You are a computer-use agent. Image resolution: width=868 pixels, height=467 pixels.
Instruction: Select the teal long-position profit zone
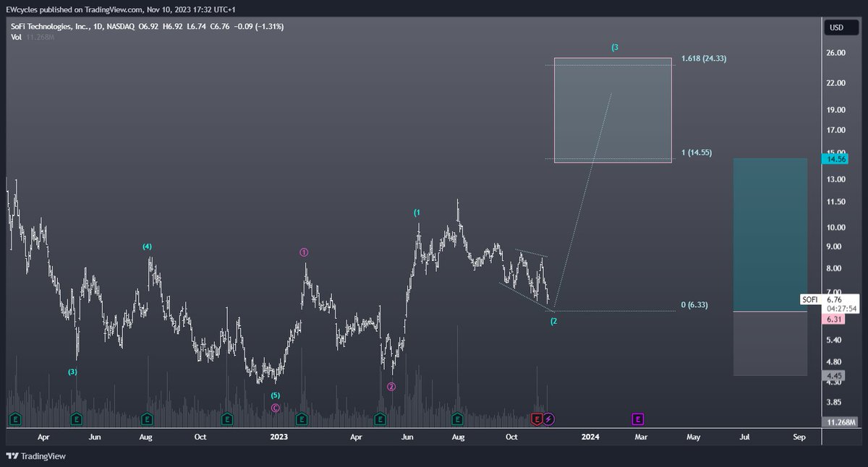pos(770,235)
